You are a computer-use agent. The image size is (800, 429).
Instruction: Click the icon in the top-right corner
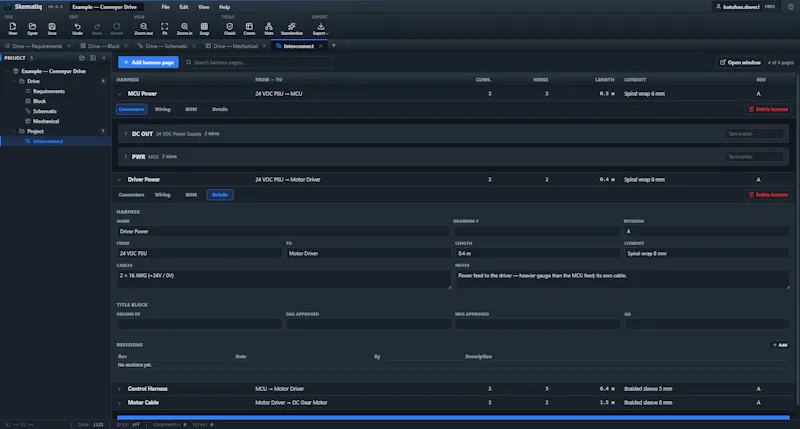(x=791, y=7)
